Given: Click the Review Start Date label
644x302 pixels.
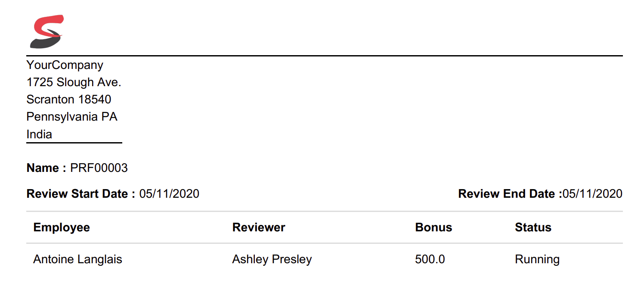Looking at the screenshot, I should click(x=81, y=194).
